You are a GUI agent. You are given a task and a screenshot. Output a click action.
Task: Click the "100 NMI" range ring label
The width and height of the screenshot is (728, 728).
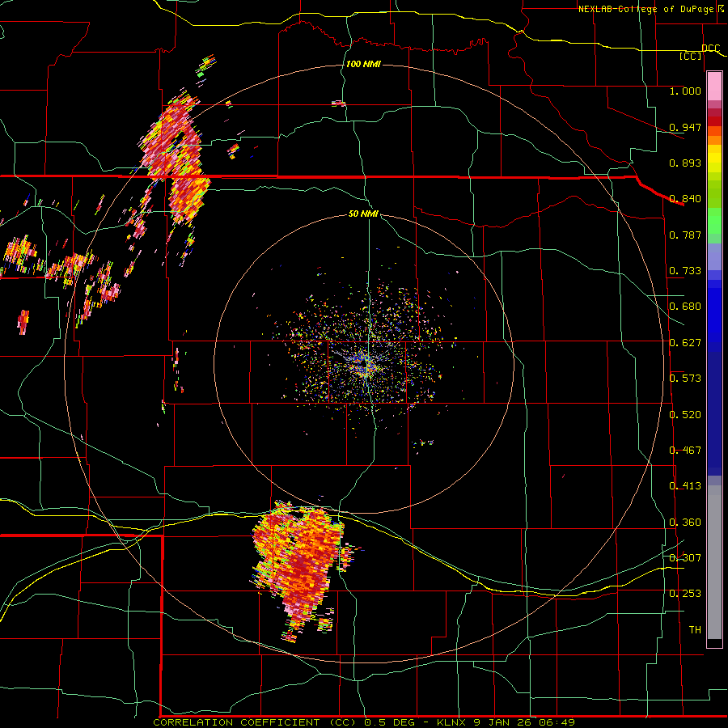coord(363,64)
